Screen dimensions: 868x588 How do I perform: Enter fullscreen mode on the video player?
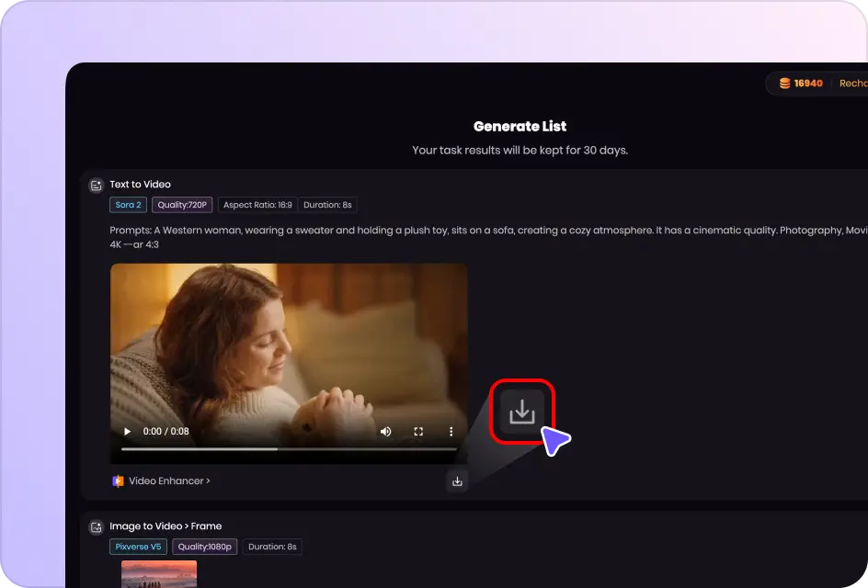tap(418, 432)
